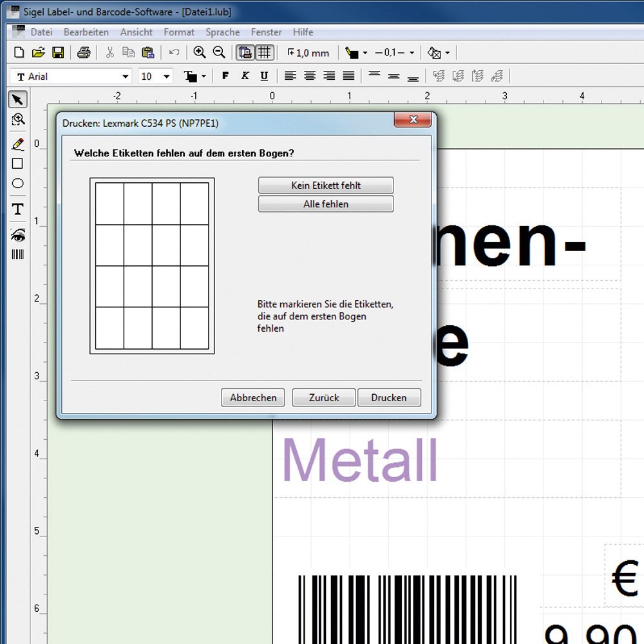Save the file with the floppy disk icon
644x644 pixels.
pyautogui.click(x=58, y=53)
